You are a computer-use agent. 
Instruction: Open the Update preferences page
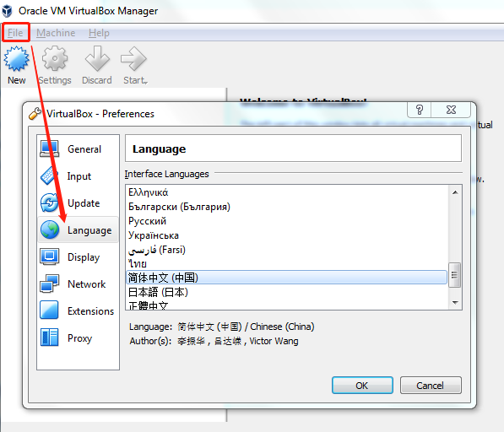coord(79,203)
